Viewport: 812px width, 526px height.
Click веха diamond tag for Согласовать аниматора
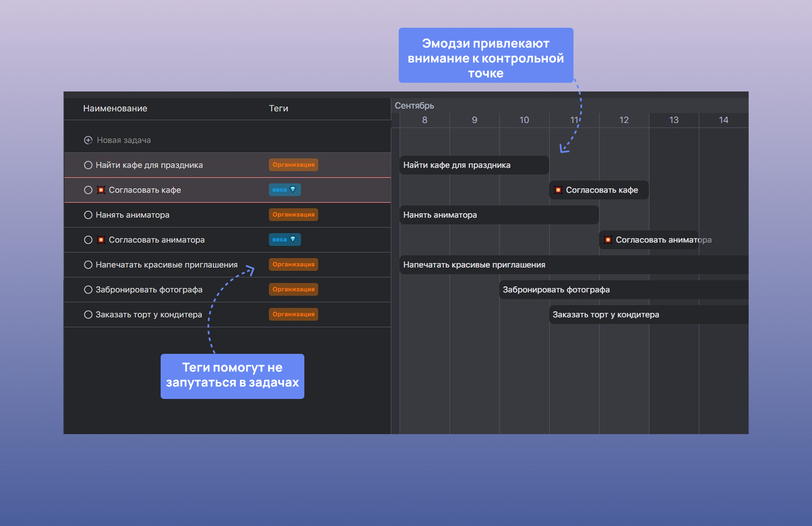284,239
